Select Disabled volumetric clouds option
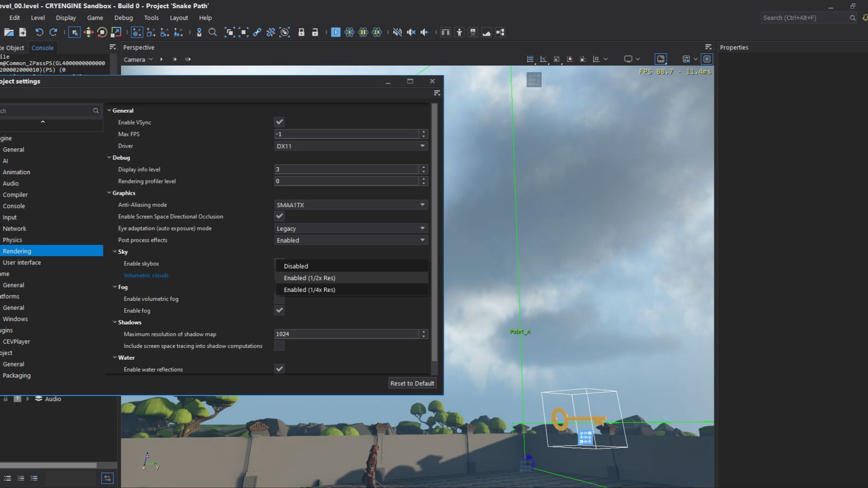The height and width of the screenshot is (488, 868). coord(352,266)
